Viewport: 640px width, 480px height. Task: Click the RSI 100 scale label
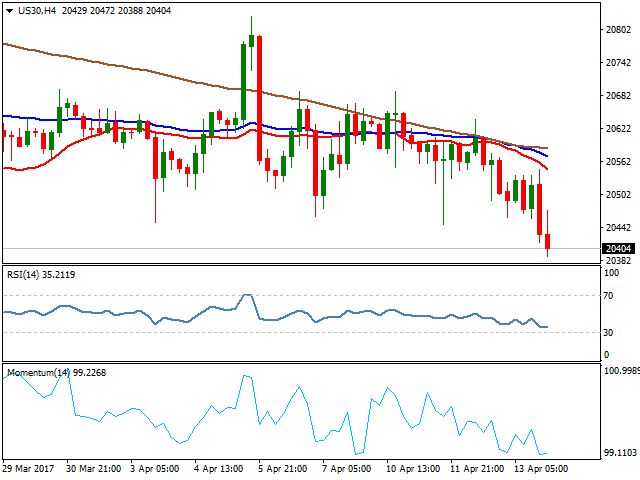tap(611, 273)
